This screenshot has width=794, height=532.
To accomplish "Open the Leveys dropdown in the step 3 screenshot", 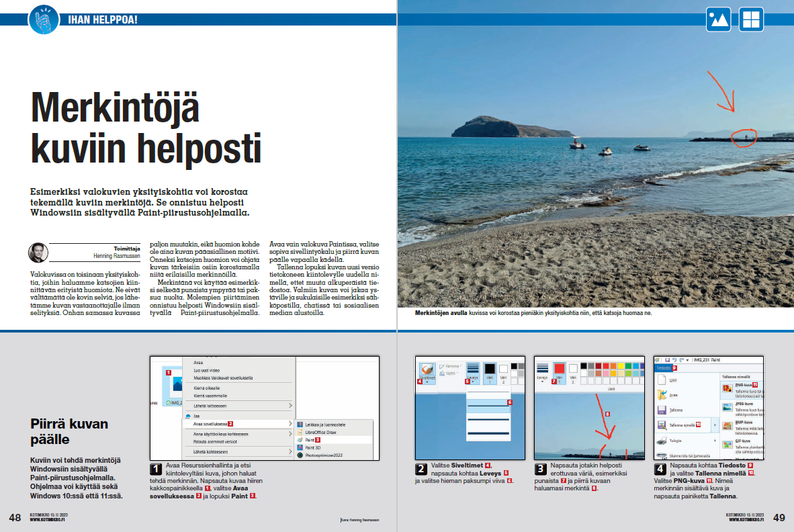I will pyautogui.click(x=542, y=382).
